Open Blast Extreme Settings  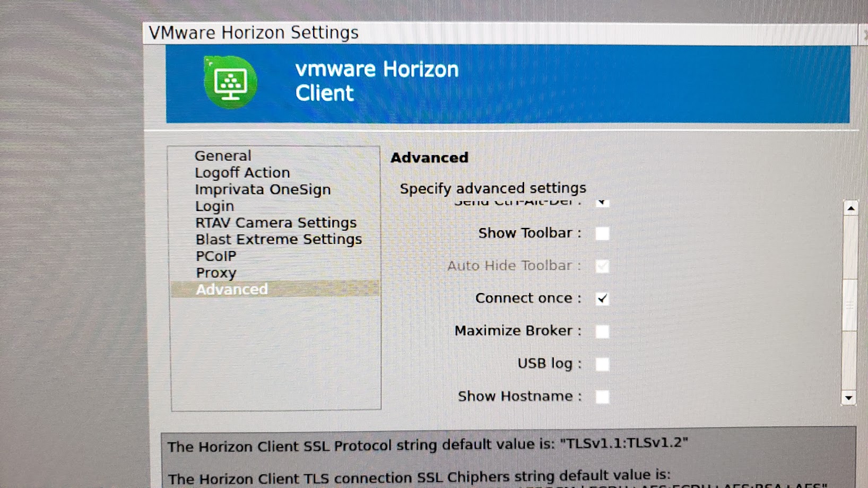pos(279,239)
